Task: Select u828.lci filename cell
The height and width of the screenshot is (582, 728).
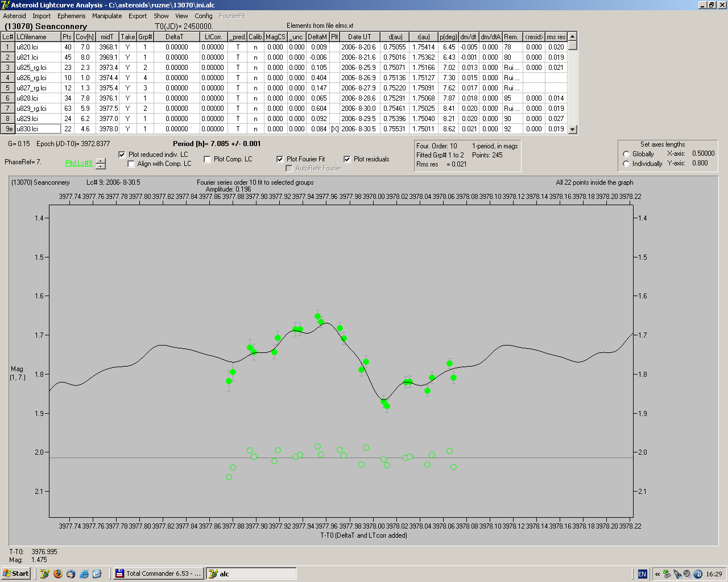Action: coord(38,98)
